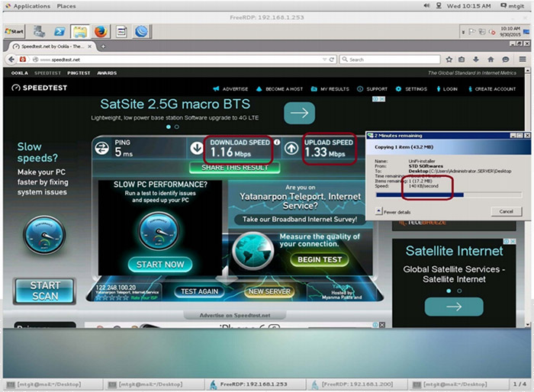Open BECOME A HOST link
The height and width of the screenshot is (392, 534).
279,89
